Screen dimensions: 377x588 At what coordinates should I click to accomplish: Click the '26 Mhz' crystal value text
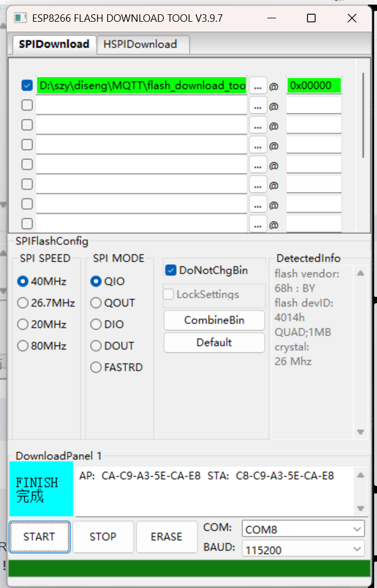click(293, 362)
